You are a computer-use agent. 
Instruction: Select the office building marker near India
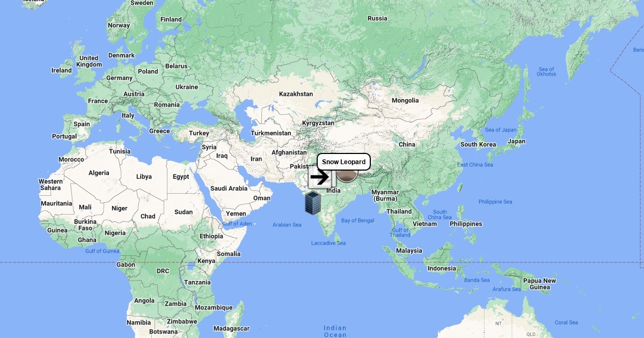[312, 203]
